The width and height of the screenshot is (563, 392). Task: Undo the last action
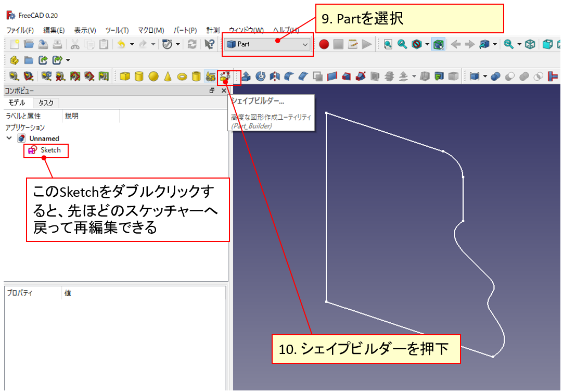pos(121,44)
